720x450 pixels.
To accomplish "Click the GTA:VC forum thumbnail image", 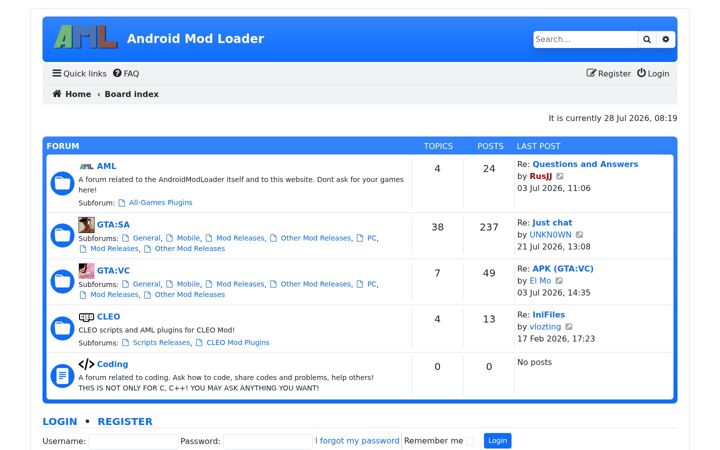I will (x=86, y=271).
